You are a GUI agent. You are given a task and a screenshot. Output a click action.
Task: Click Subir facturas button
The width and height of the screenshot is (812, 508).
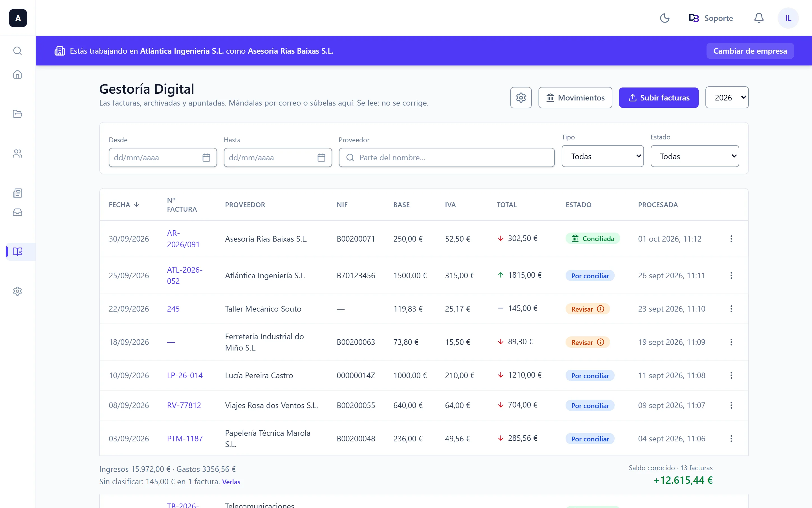pos(659,98)
